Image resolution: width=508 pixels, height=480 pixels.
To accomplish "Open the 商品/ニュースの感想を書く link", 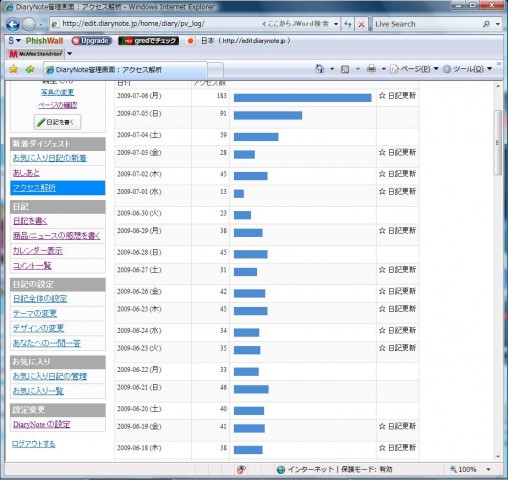I will tap(56, 236).
